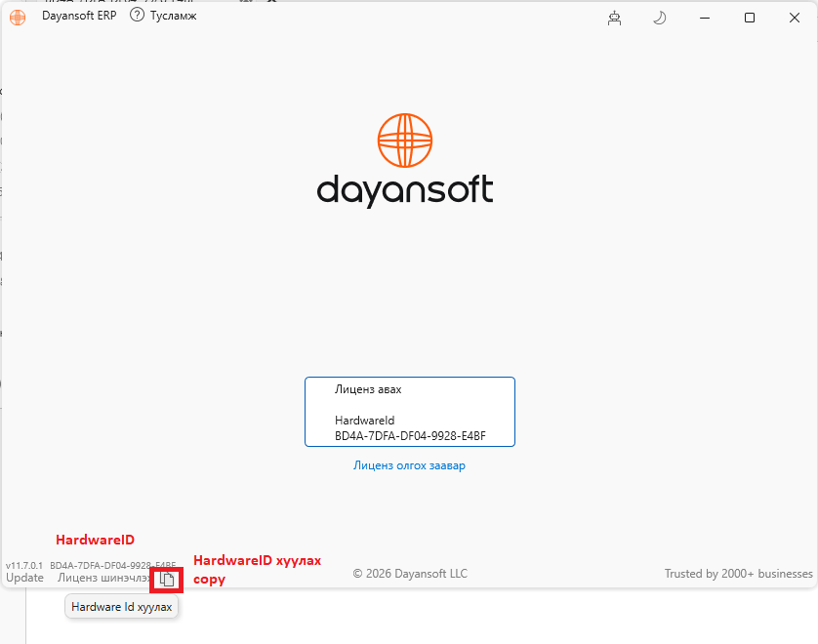The width and height of the screenshot is (818, 644).
Task: Open the Лиценз олгох заавар link
Action: click(409, 465)
